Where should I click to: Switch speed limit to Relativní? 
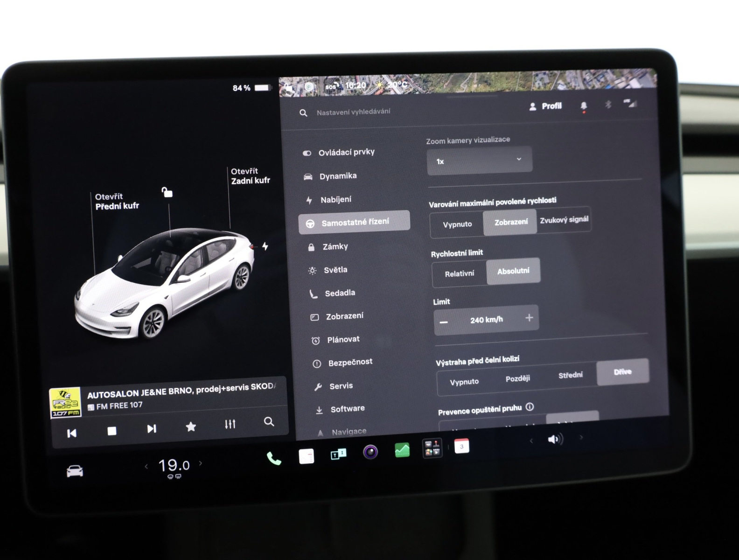tap(460, 274)
